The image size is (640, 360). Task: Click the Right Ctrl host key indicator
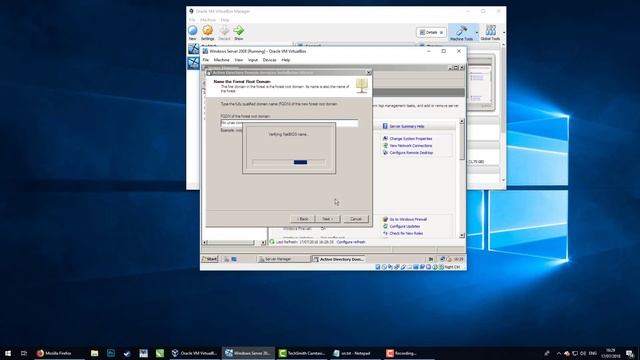click(452, 267)
